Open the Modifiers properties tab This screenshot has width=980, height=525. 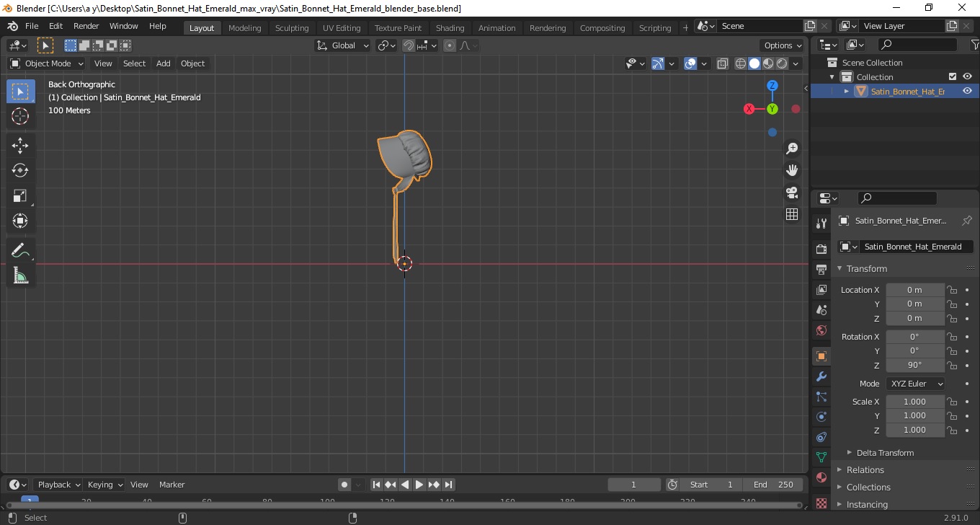point(821,376)
